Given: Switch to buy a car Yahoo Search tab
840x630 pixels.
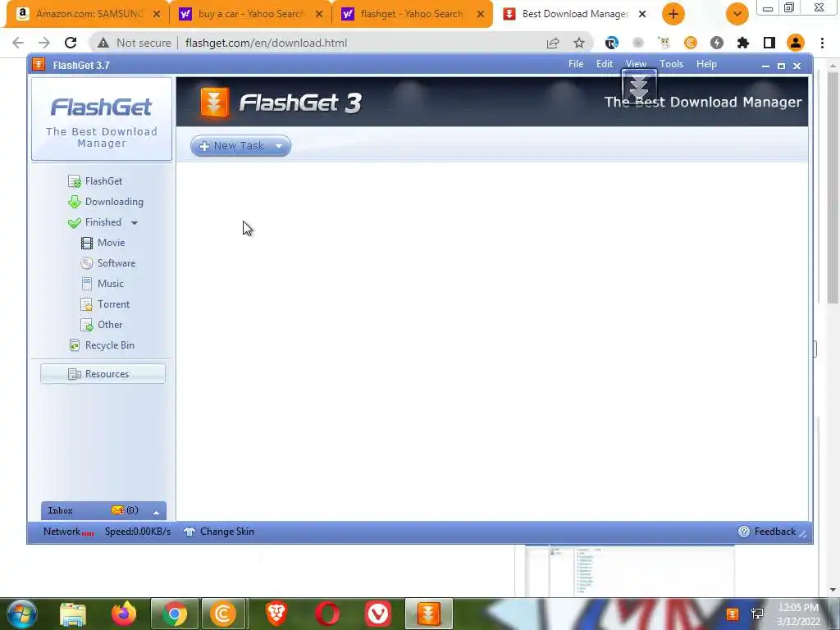Looking at the screenshot, I should (x=251, y=14).
